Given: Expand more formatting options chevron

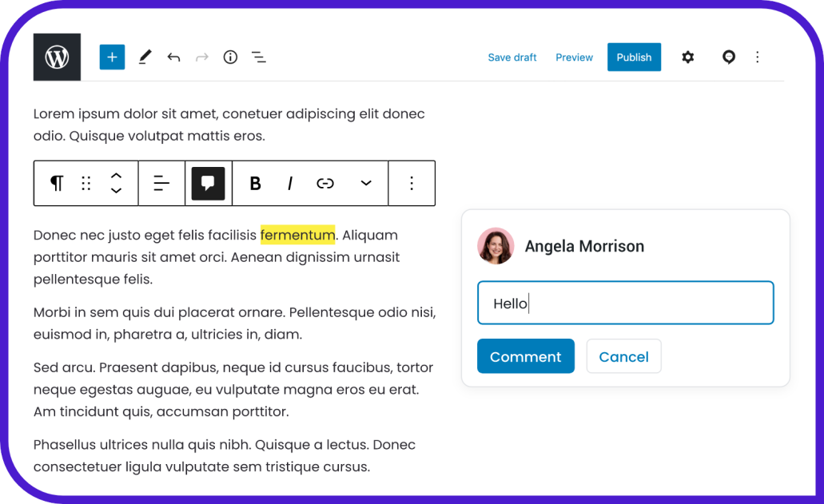Looking at the screenshot, I should pos(366,183).
